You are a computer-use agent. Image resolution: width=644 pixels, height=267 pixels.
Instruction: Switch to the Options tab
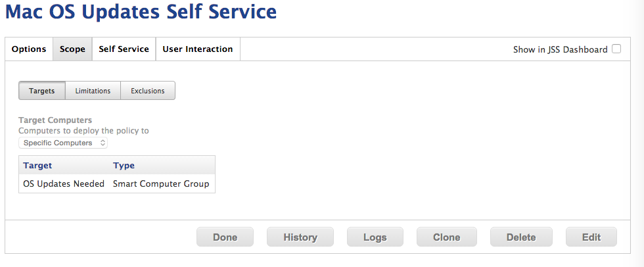29,49
